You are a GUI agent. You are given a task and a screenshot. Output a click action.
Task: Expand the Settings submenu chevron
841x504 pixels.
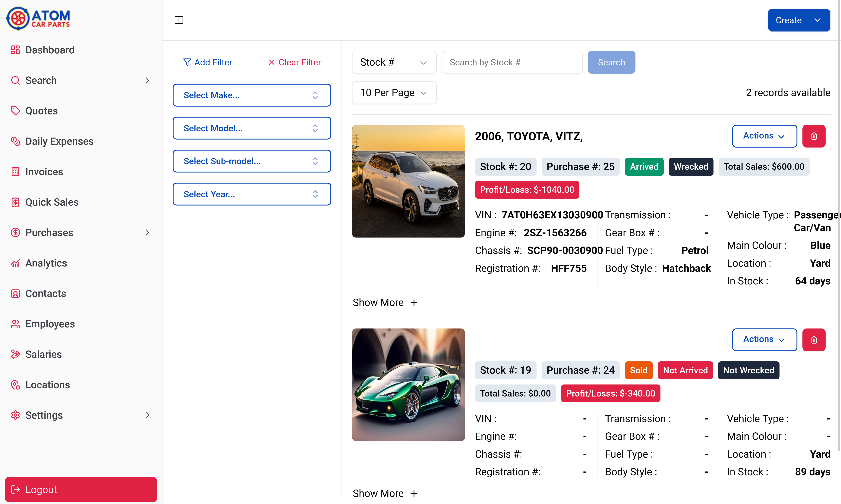click(147, 415)
